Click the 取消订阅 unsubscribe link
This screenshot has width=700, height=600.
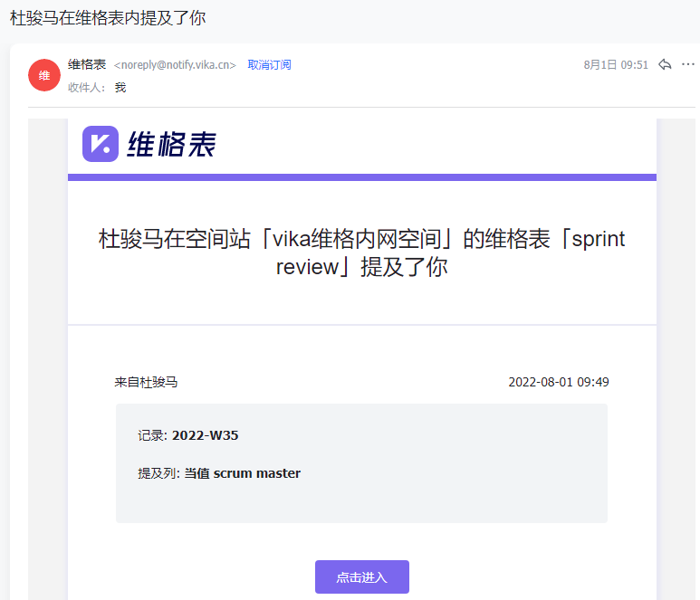(x=269, y=65)
